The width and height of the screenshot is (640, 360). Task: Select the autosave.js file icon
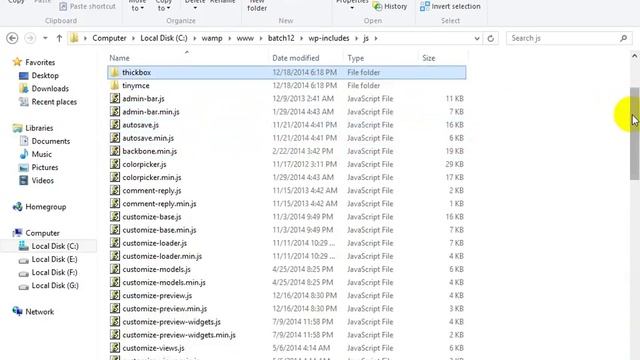[115, 124]
